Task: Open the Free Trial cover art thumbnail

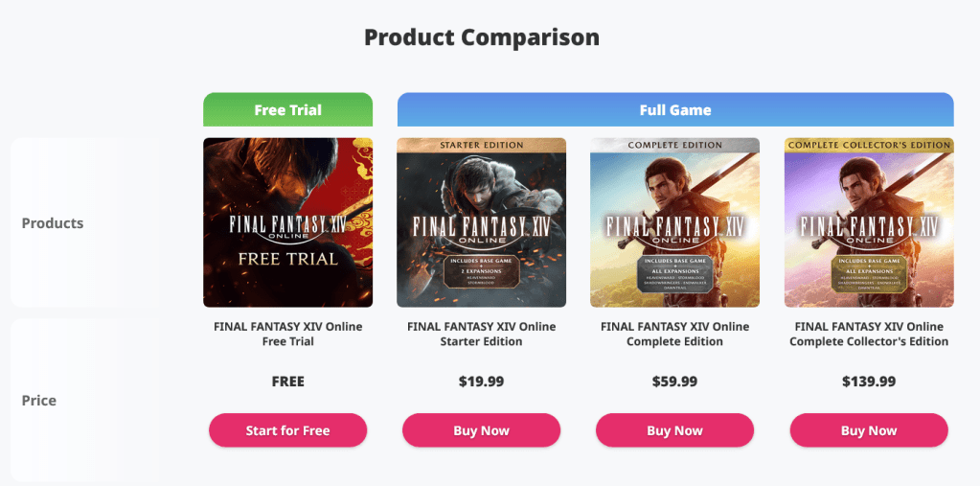Action: 287,222
